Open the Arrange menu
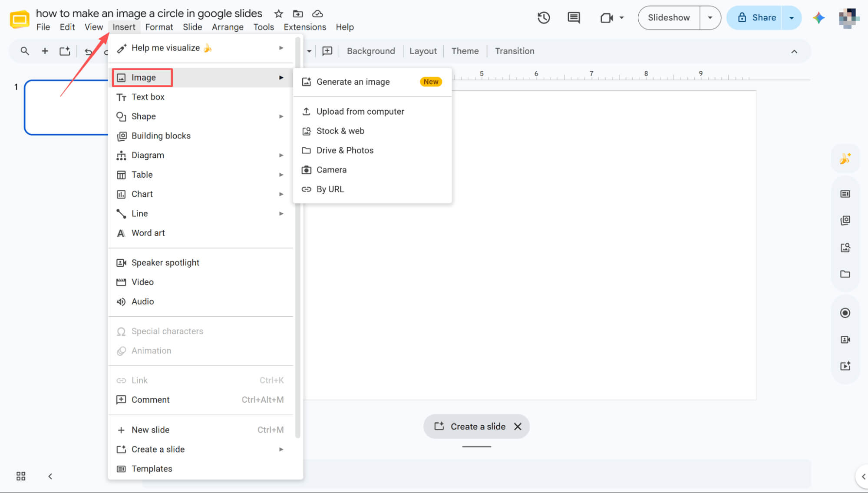This screenshot has width=868, height=493. (228, 27)
